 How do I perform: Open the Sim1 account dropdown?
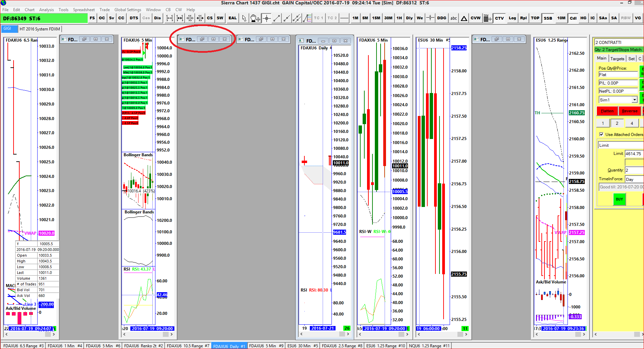634,100
